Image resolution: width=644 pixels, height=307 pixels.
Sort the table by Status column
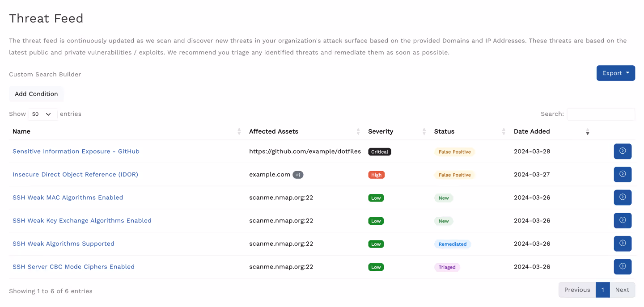(503, 131)
